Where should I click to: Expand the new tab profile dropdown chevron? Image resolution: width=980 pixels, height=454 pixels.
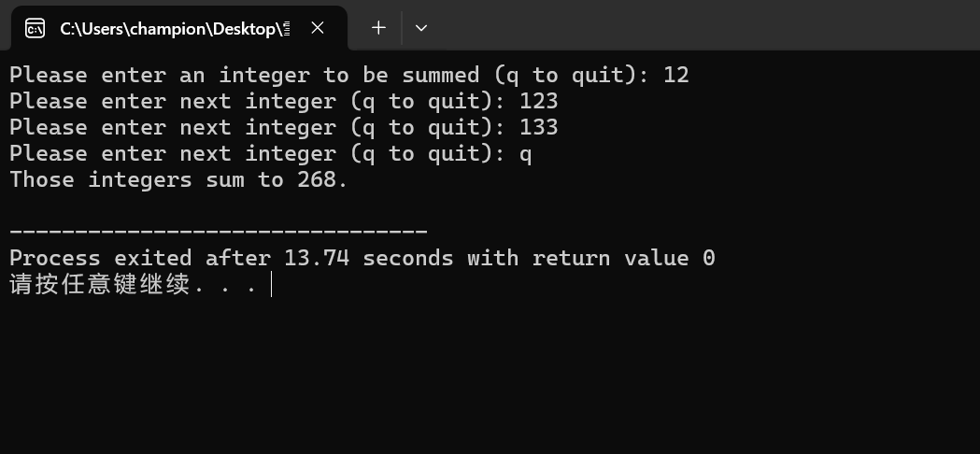pos(421,27)
